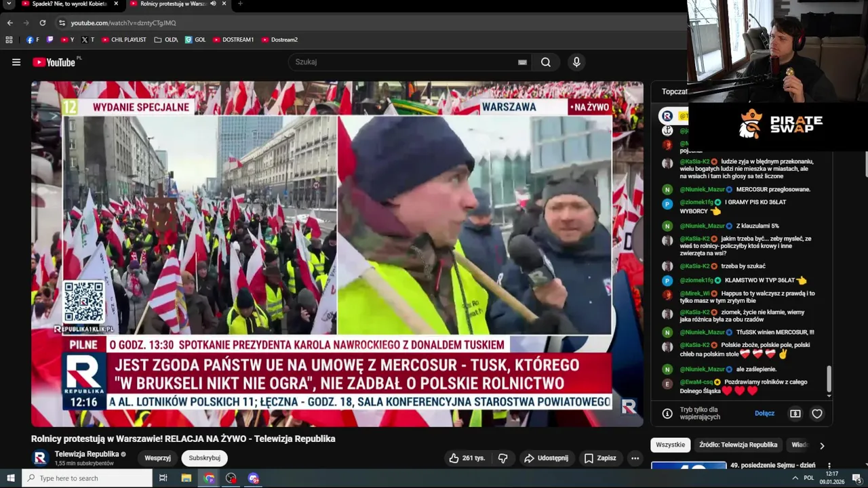The image size is (868, 488).
Task: Click the search magnifier button
Action: pyautogui.click(x=546, y=62)
